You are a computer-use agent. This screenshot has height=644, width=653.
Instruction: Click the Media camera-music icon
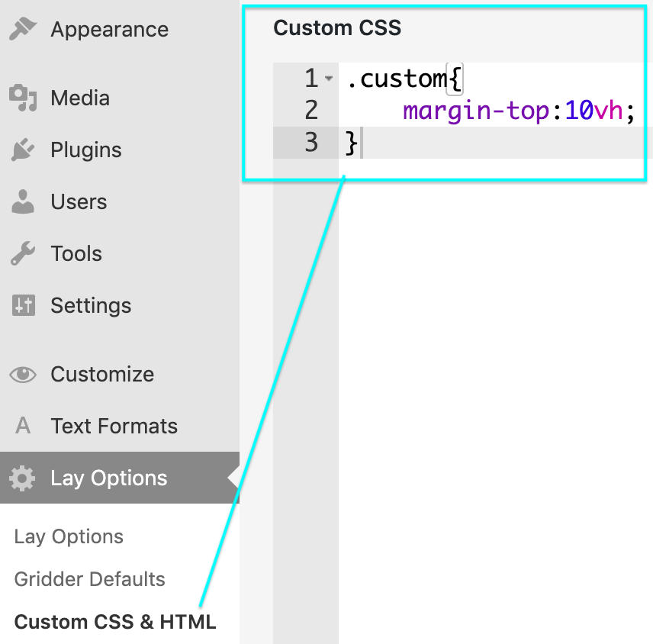(x=23, y=98)
